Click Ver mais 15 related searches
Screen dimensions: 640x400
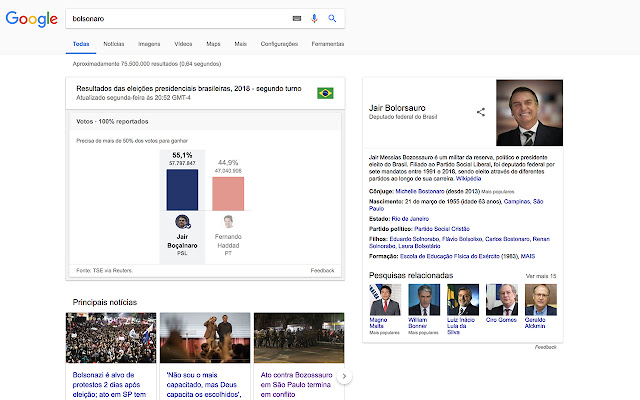point(541,276)
